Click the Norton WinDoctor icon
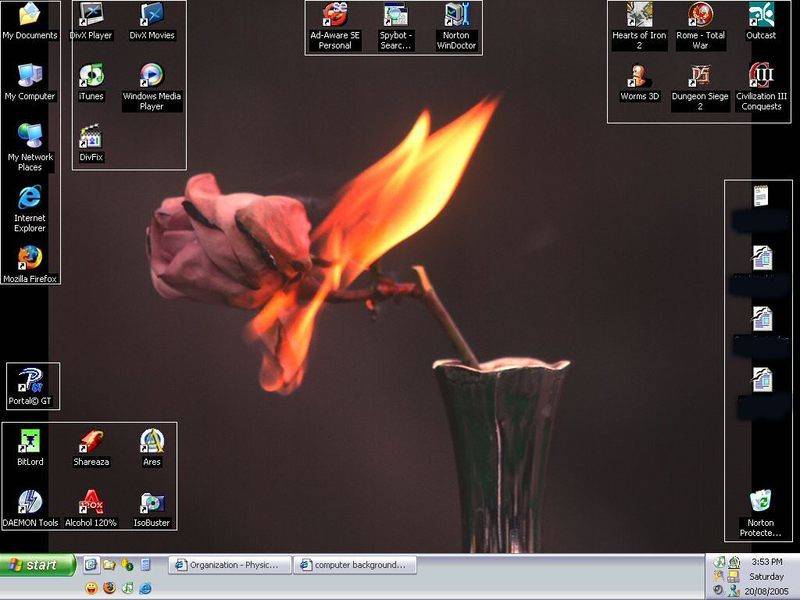 [x=457, y=16]
